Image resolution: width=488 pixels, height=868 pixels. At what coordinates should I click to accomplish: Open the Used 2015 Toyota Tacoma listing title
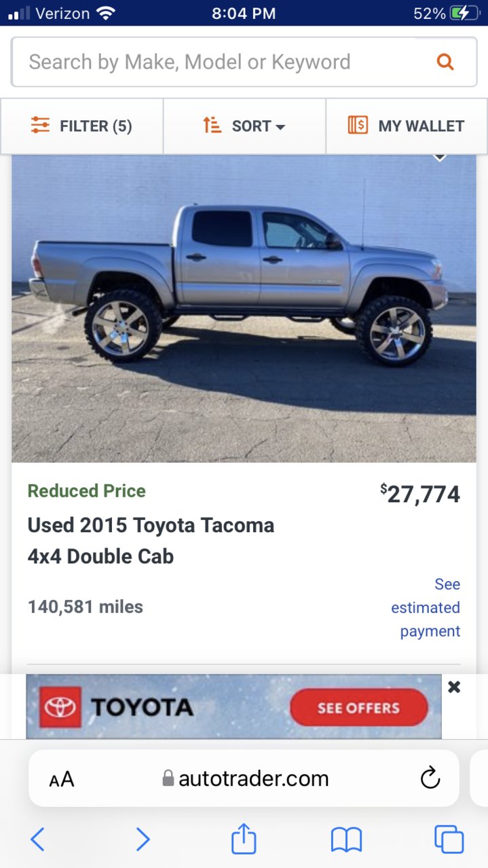(x=151, y=541)
